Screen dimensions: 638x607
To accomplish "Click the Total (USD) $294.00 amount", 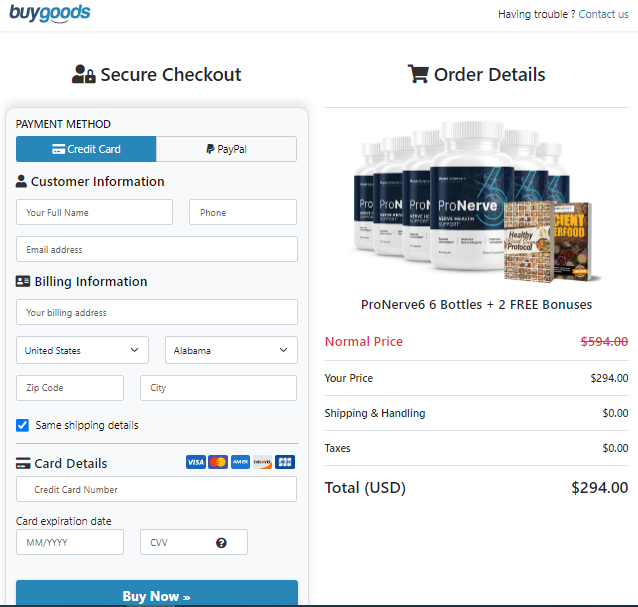I will pos(599,487).
